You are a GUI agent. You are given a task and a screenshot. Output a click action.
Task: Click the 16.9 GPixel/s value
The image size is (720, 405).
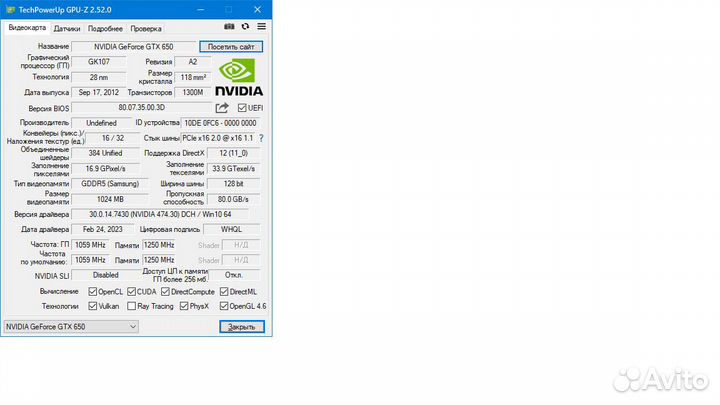coord(106,169)
